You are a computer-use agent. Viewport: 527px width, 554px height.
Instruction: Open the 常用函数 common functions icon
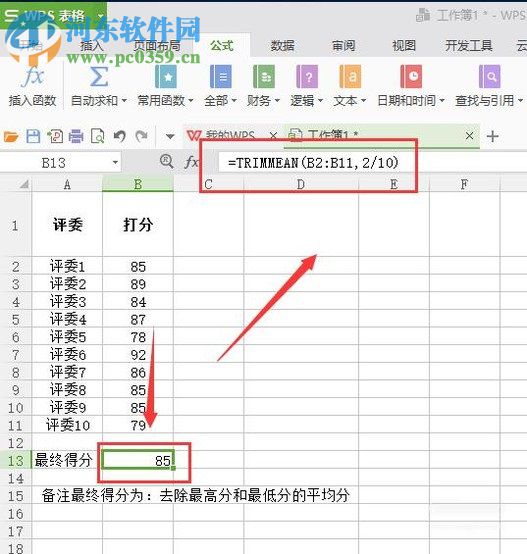166,76
